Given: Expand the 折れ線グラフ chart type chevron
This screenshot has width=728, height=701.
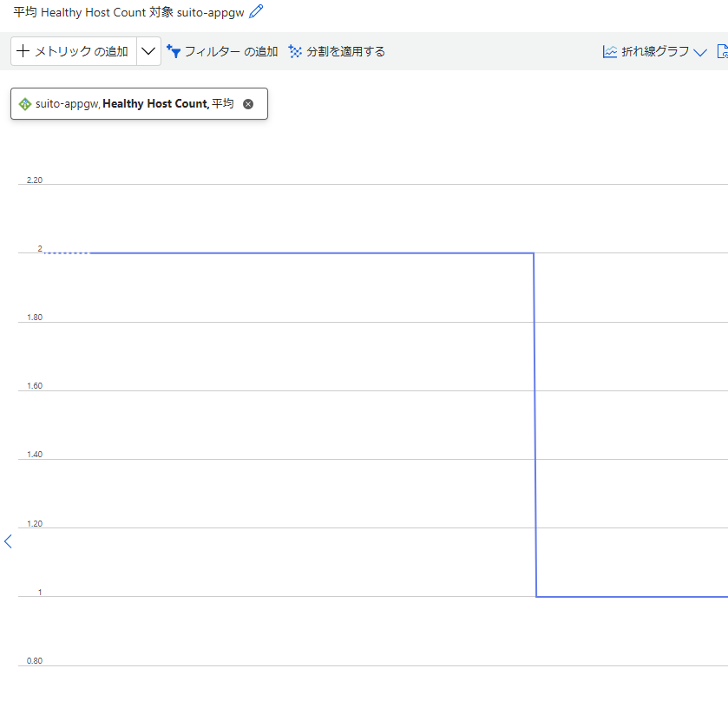Looking at the screenshot, I should [x=701, y=52].
